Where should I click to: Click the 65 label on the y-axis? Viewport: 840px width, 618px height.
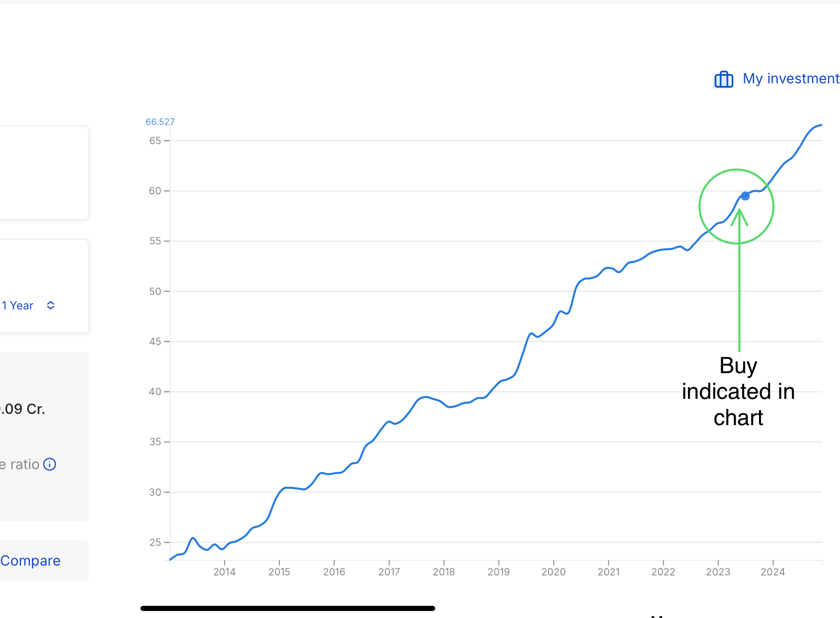coord(155,140)
